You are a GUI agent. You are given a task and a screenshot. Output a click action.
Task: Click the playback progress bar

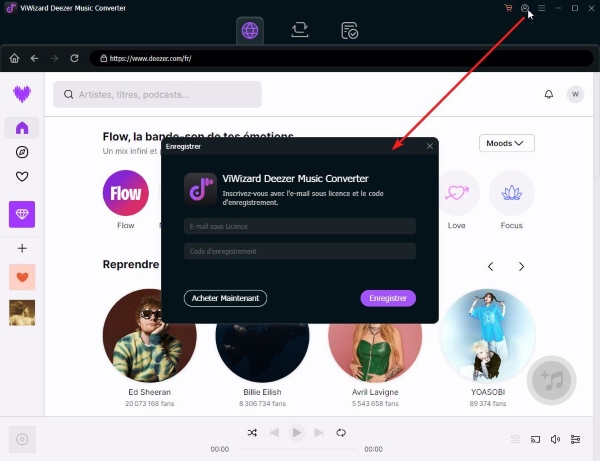pos(297,449)
